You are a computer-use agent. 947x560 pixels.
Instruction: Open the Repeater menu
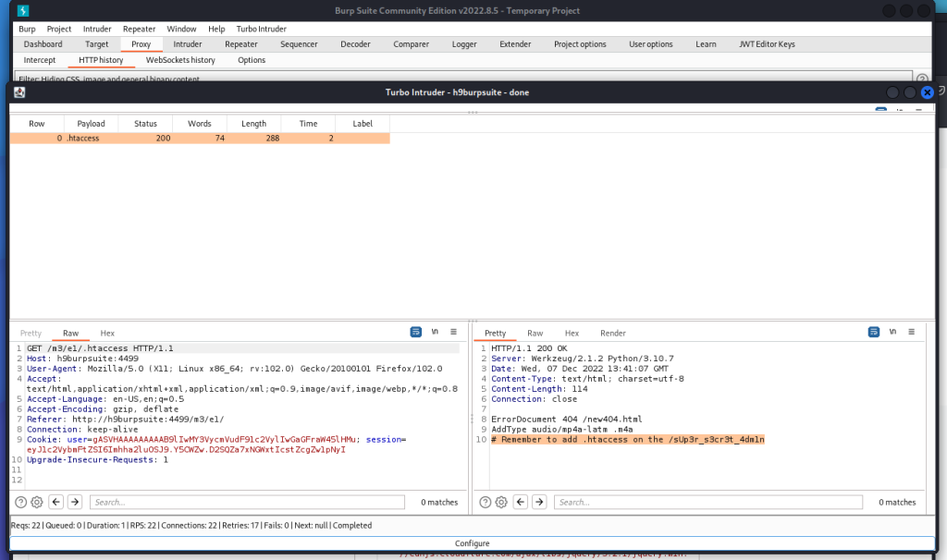(x=140, y=29)
